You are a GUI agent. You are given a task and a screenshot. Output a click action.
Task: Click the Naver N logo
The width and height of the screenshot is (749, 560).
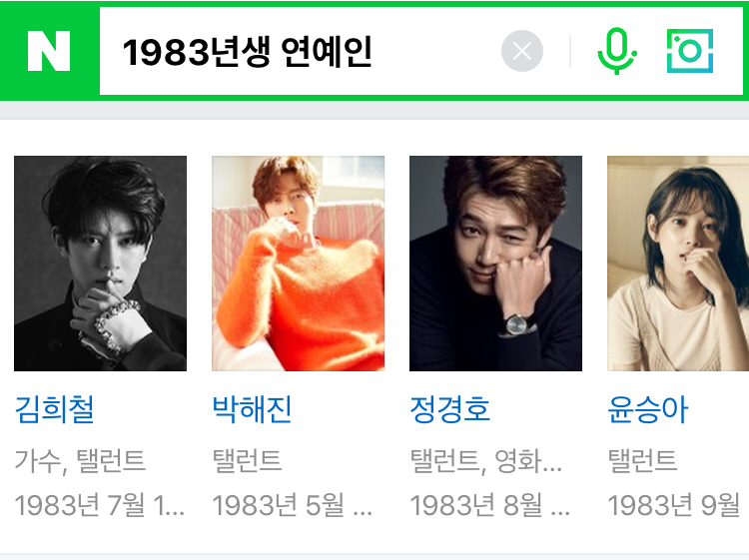(49, 51)
